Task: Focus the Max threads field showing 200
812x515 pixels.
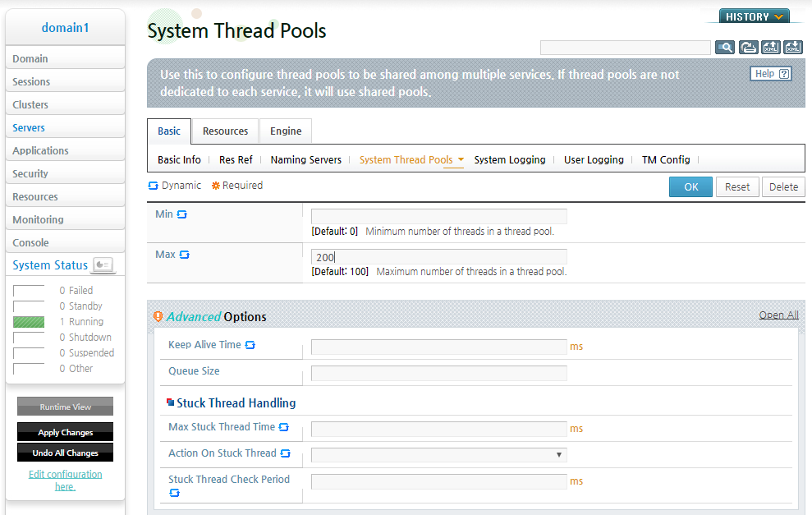Action: click(438, 256)
